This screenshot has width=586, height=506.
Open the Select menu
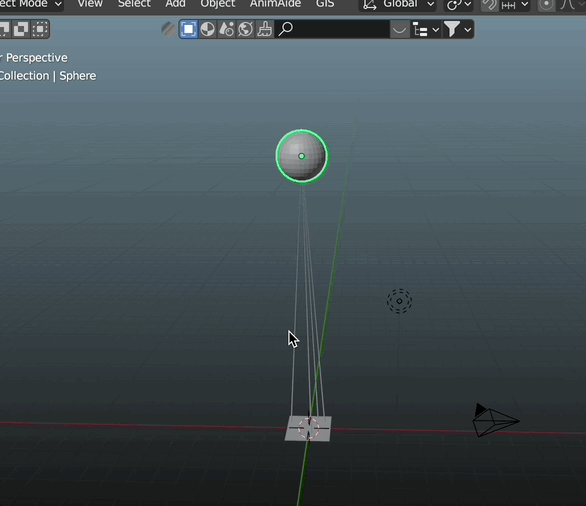point(134,4)
